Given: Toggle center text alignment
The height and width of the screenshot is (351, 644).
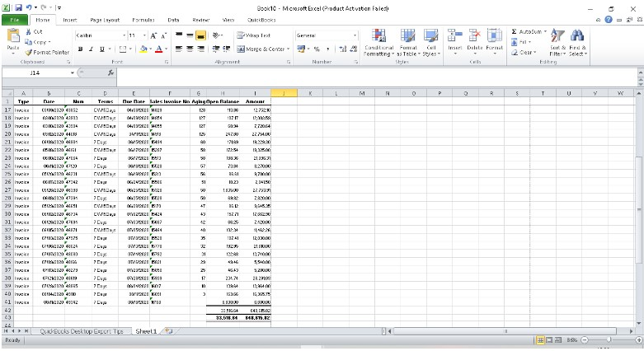Looking at the screenshot, I should pyautogui.click(x=190, y=49).
